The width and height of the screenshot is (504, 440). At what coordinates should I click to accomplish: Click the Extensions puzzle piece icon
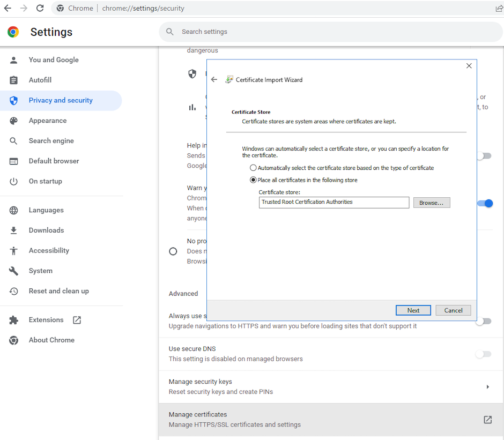[13, 320]
